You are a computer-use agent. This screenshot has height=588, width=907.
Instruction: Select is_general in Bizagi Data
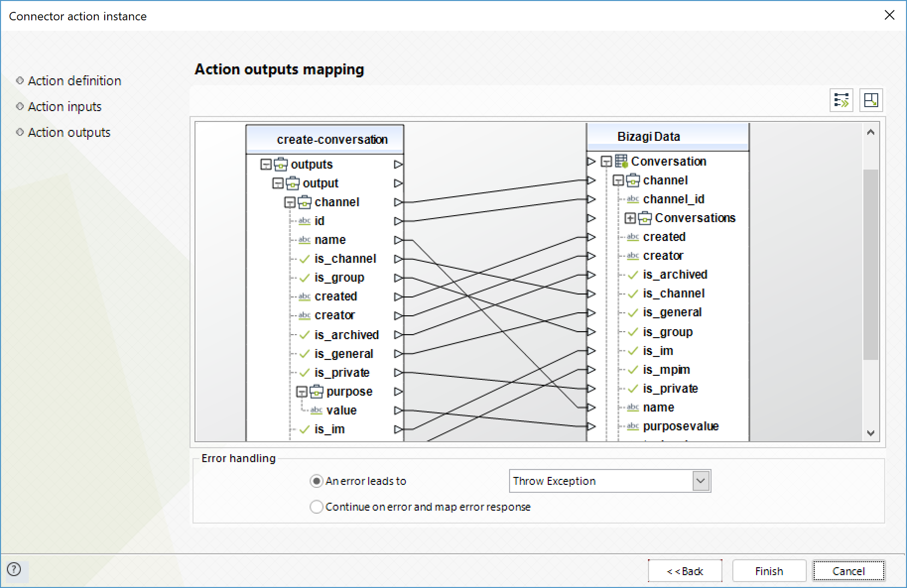[672, 312]
